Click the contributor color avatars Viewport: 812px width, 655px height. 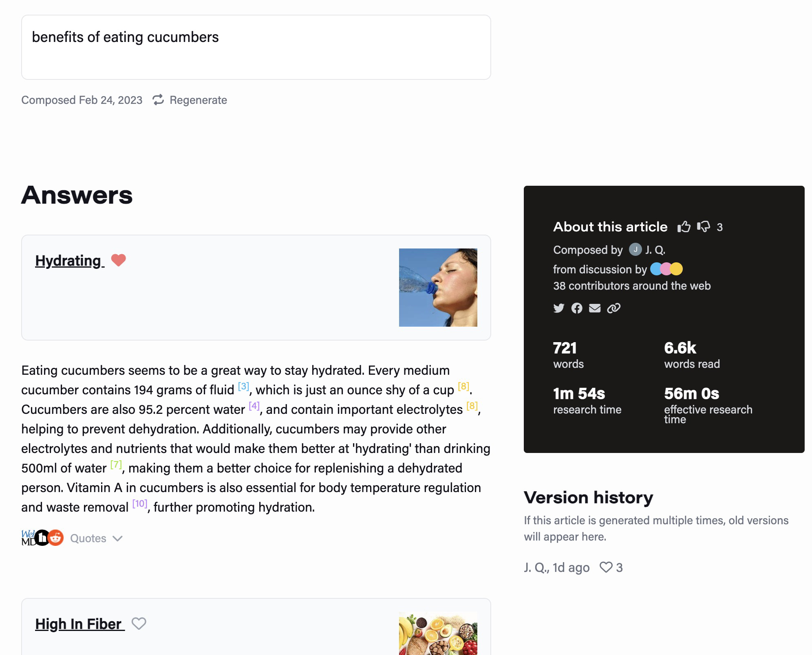666,269
